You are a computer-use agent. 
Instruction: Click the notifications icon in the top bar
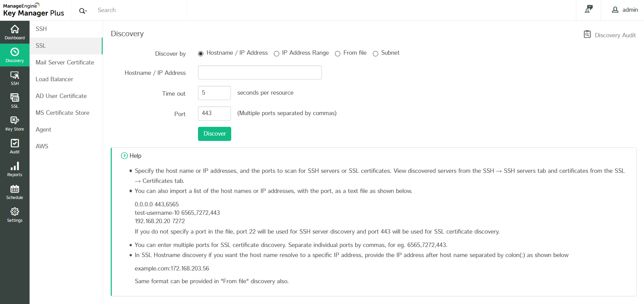point(588,10)
